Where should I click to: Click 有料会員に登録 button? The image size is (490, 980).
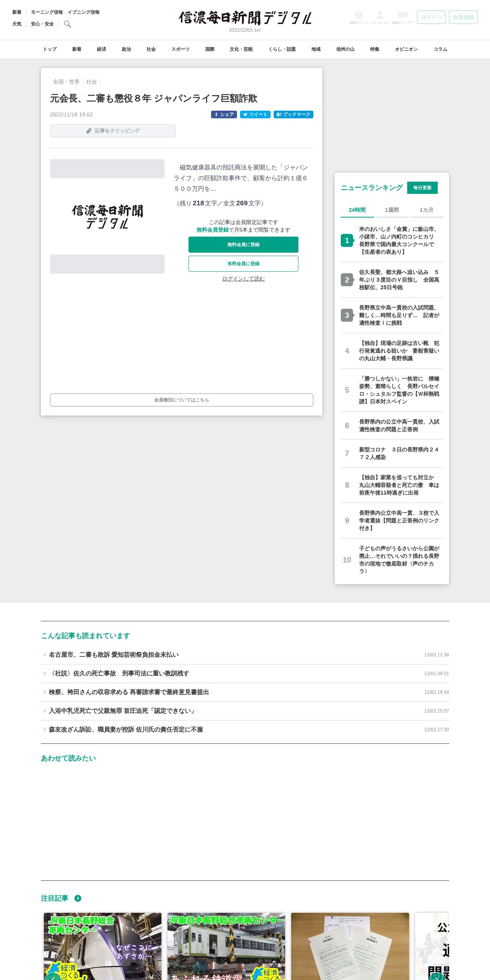[x=243, y=264]
